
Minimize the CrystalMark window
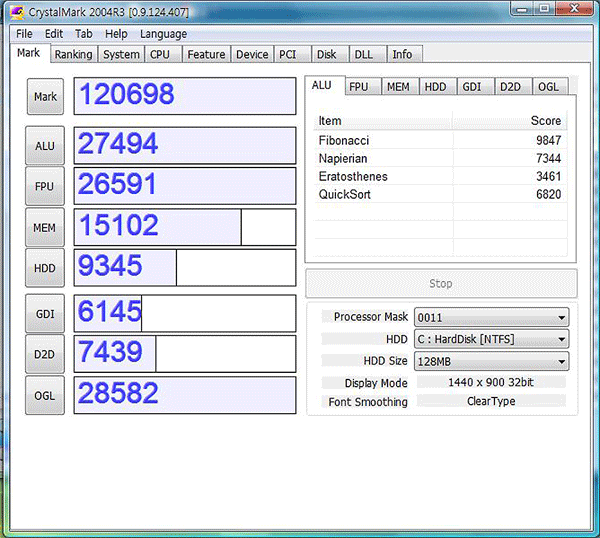coord(522,9)
